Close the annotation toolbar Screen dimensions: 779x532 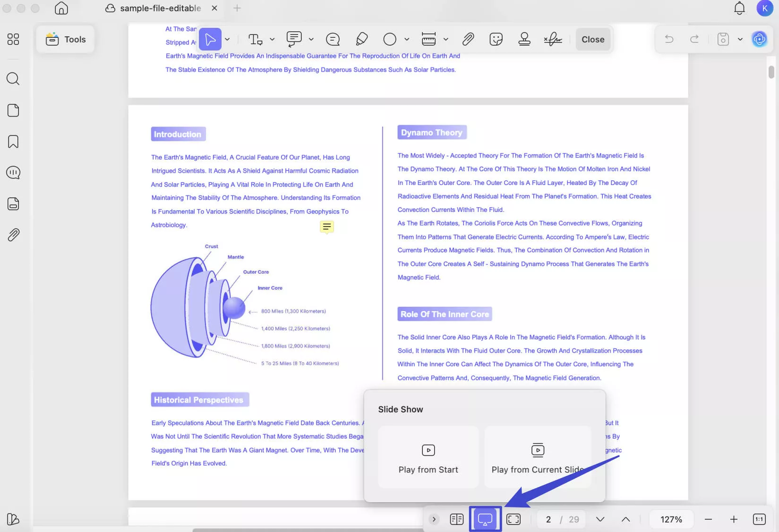coord(593,39)
